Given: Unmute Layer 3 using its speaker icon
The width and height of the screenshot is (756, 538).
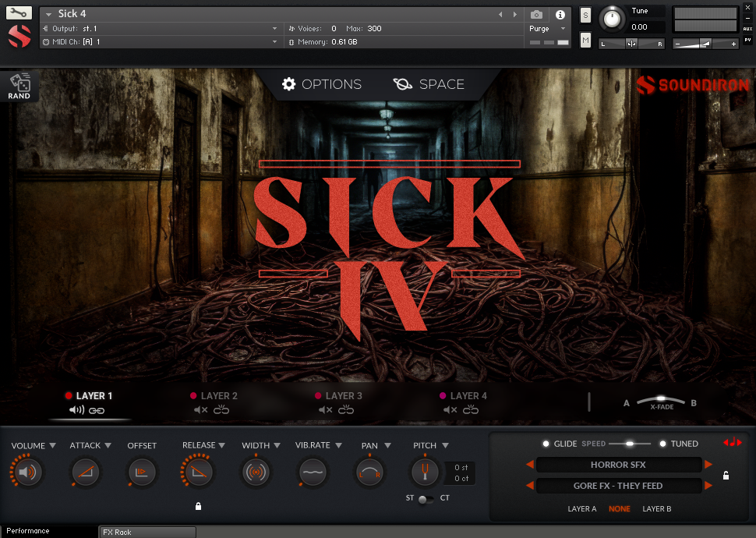Looking at the screenshot, I should (326, 410).
